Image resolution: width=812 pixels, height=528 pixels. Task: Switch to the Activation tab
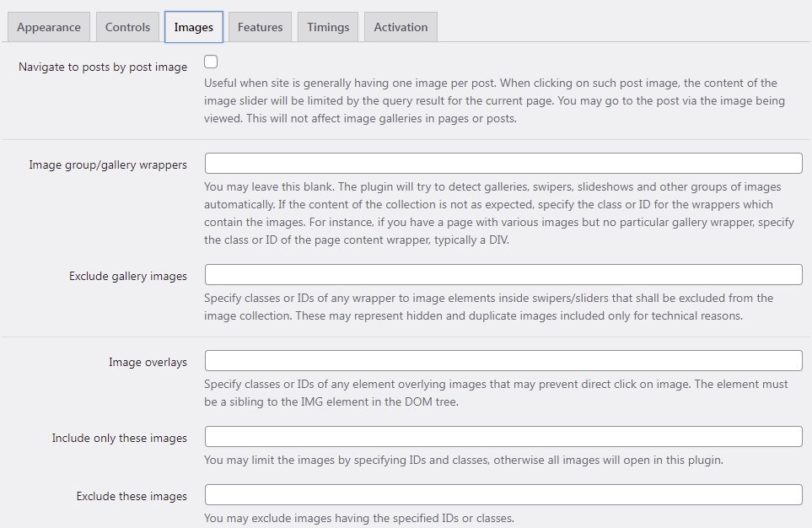tap(401, 27)
